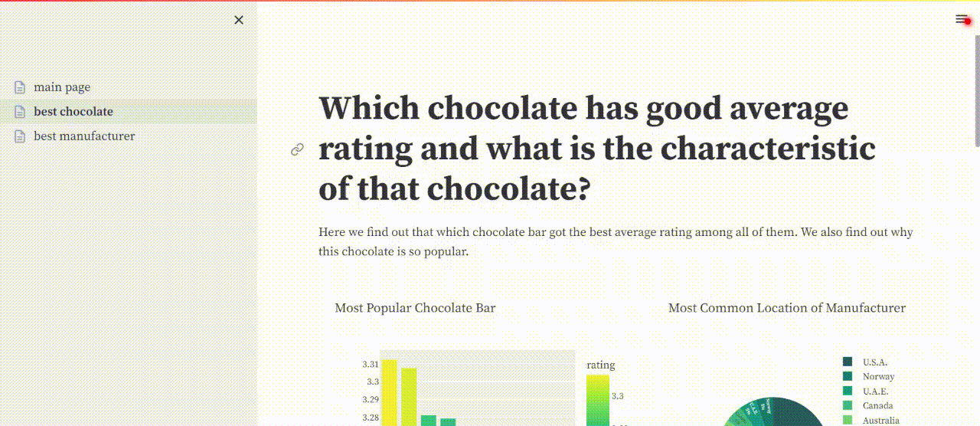Image resolution: width=980 pixels, height=426 pixels.
Task: Click the Most Popular Chocolate Bar chart title
Action: point(415,308)
